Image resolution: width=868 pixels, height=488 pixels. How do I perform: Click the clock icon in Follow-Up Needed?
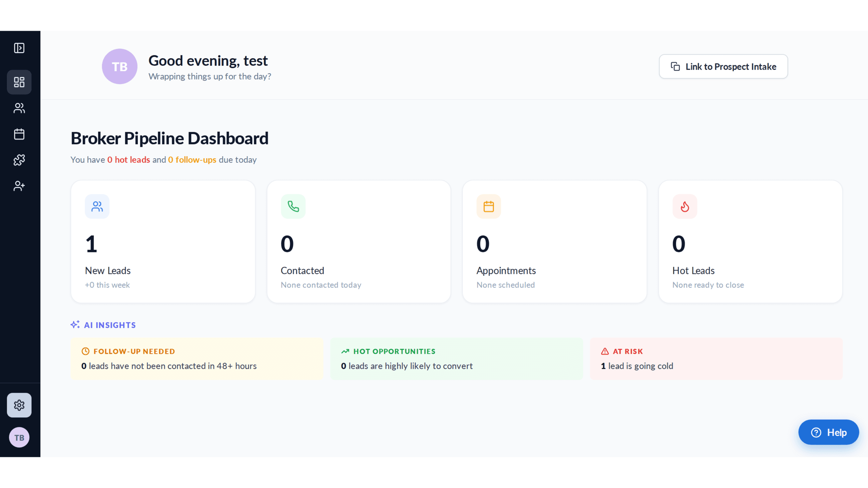pyautogui.click(x=85, y=351)
